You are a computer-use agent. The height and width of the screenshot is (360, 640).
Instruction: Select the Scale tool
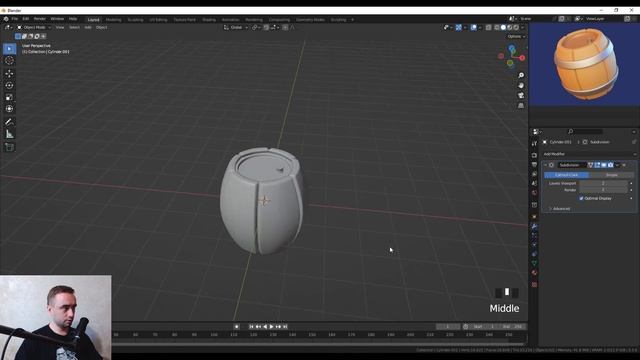pos(9,97)
